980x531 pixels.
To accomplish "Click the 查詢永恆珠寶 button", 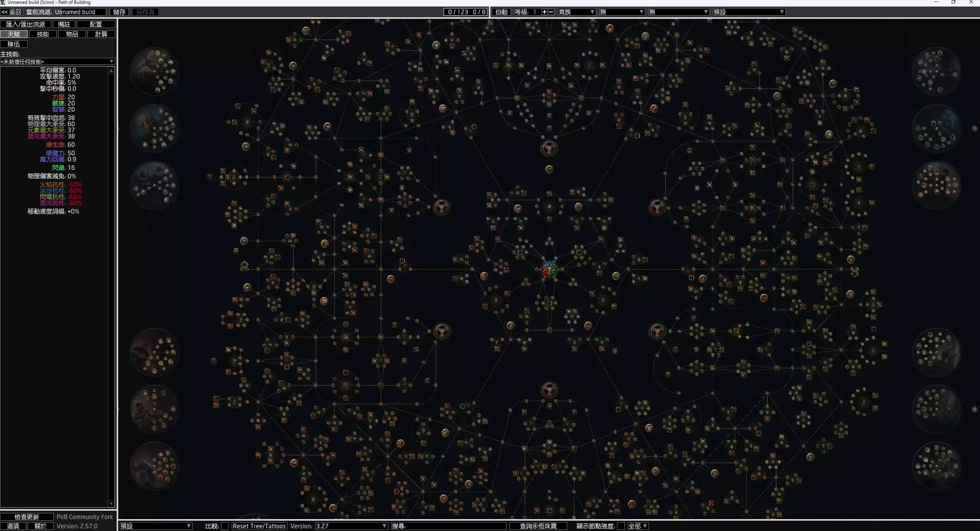I will (x=538, y=526).
